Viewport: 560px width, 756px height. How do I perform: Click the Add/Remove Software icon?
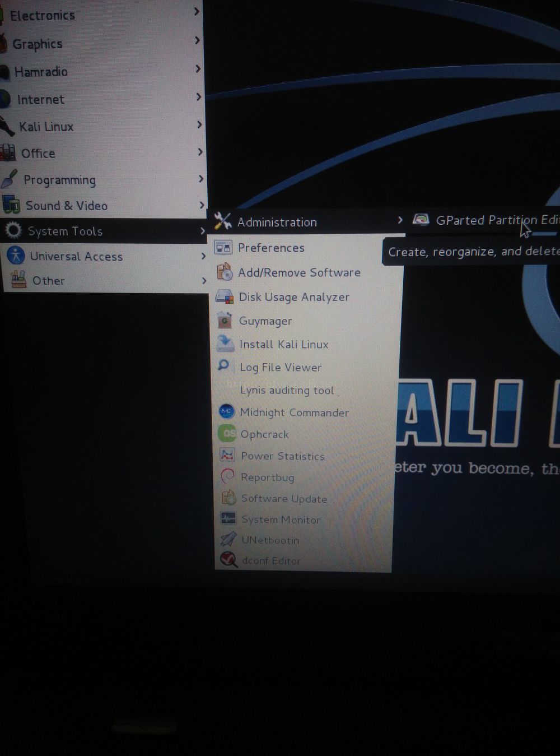225,272
